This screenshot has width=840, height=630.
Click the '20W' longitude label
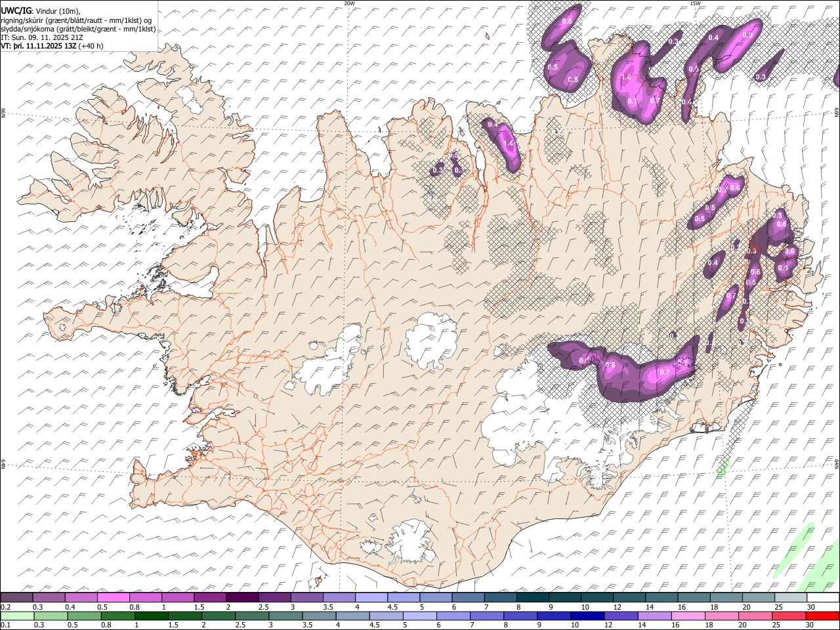click(x=349, y=3)
